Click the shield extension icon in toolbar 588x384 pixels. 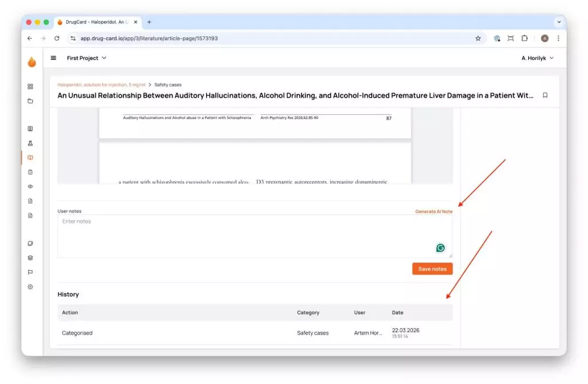[497, 39]
